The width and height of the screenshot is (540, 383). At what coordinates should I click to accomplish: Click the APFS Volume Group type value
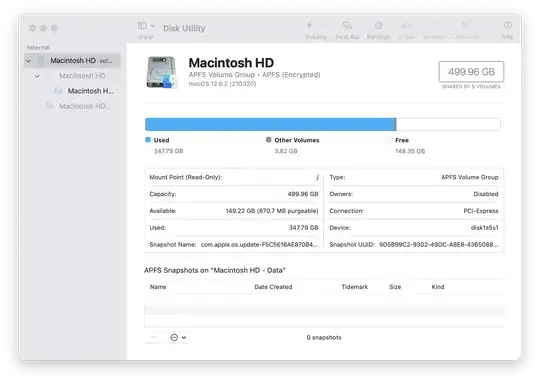pyautogui.click(x=470, y=177)
